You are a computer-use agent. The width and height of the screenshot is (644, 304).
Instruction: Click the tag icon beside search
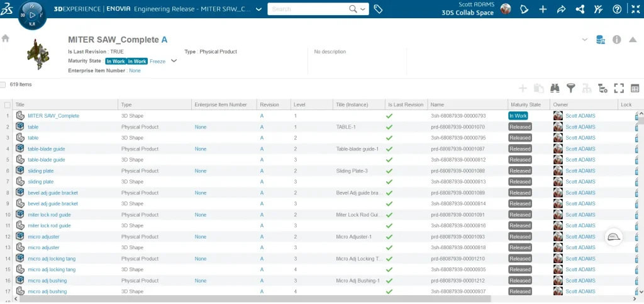tap(378, 9)
